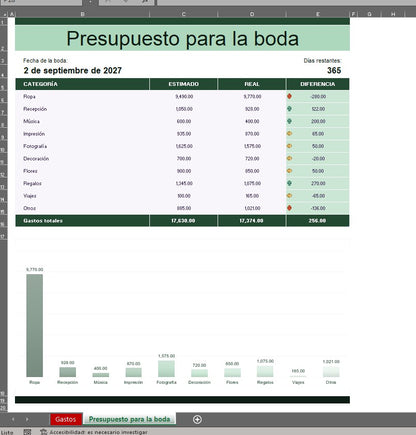This screenshot has height=435, width=416.
Task: Add a new sheet with the plus icon
Action: [x=197, y=419]
